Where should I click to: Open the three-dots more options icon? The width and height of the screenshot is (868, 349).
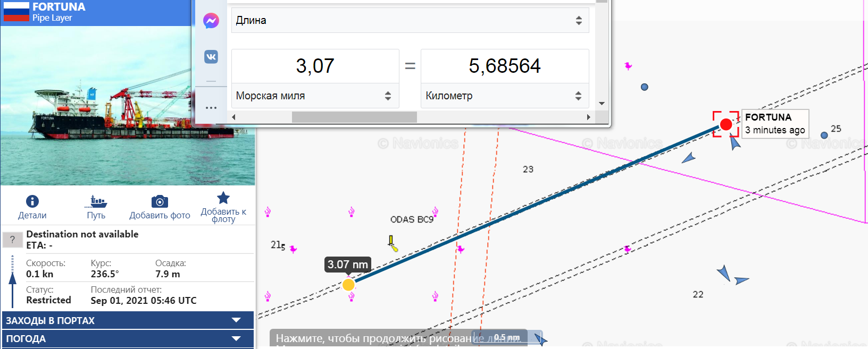(x=211, y=108)
